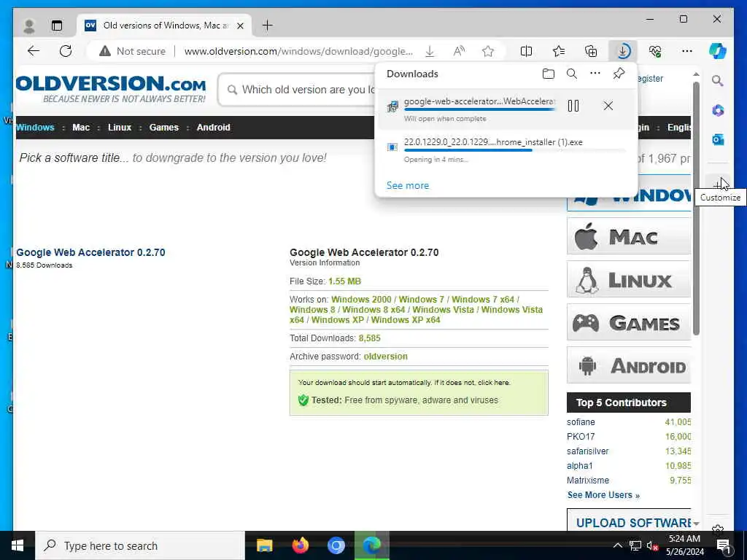Click the sidebar Customize plus button
Screen dimensions: 747x560
click(x=717, y=184)
